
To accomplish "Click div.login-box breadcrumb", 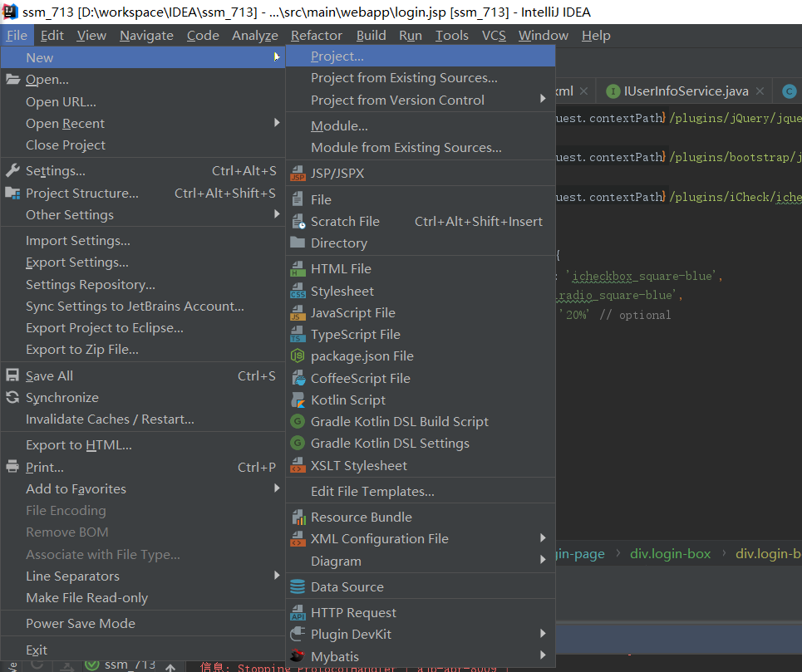I will (670, 553).
